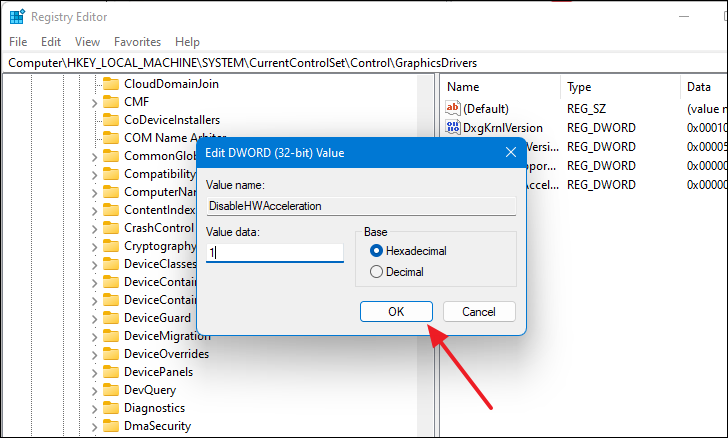
Task: Expand the CommonGlobUserSettings tree node
Action: point(94,157)
